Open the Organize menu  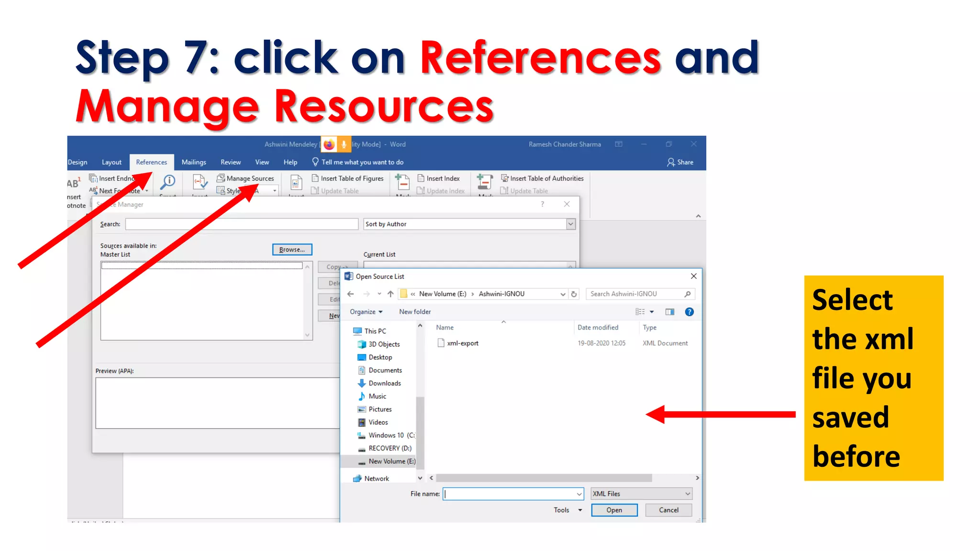point(366,312)
